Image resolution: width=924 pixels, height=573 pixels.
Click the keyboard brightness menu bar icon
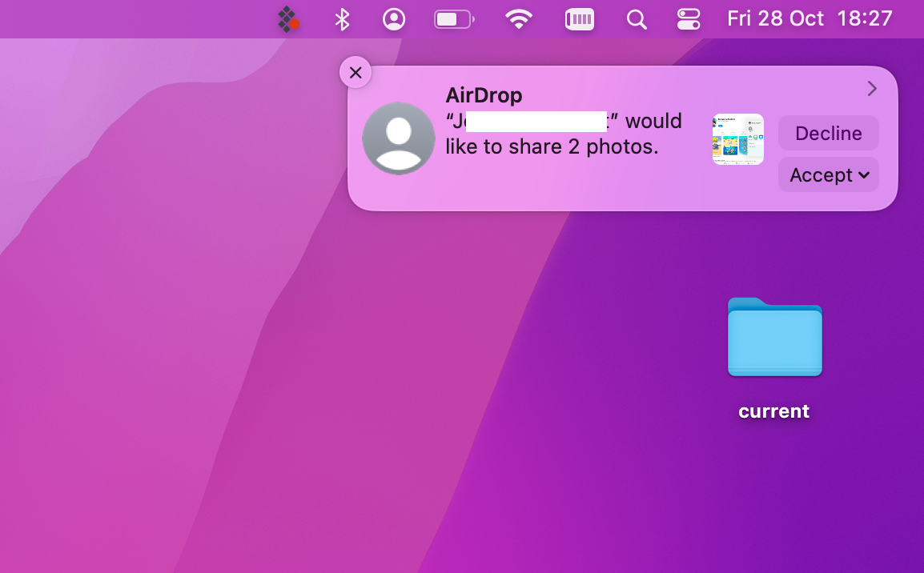[x=579, y=19]
